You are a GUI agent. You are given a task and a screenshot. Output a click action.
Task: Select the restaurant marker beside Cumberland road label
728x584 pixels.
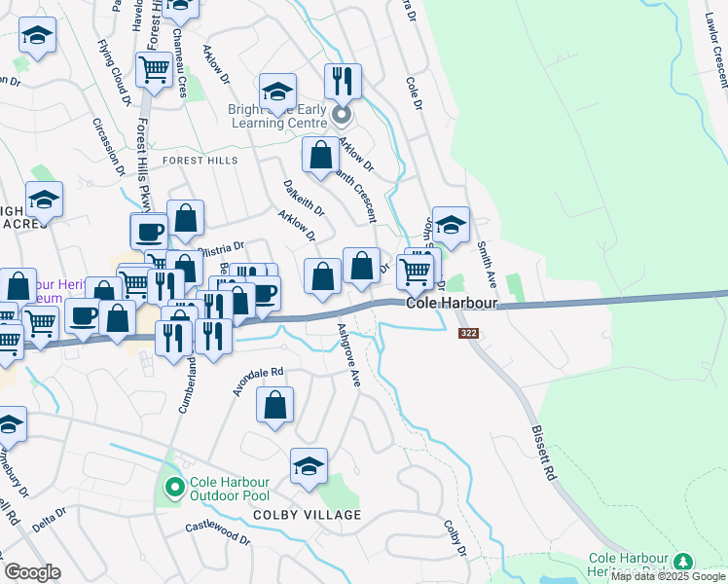[173, 341]
